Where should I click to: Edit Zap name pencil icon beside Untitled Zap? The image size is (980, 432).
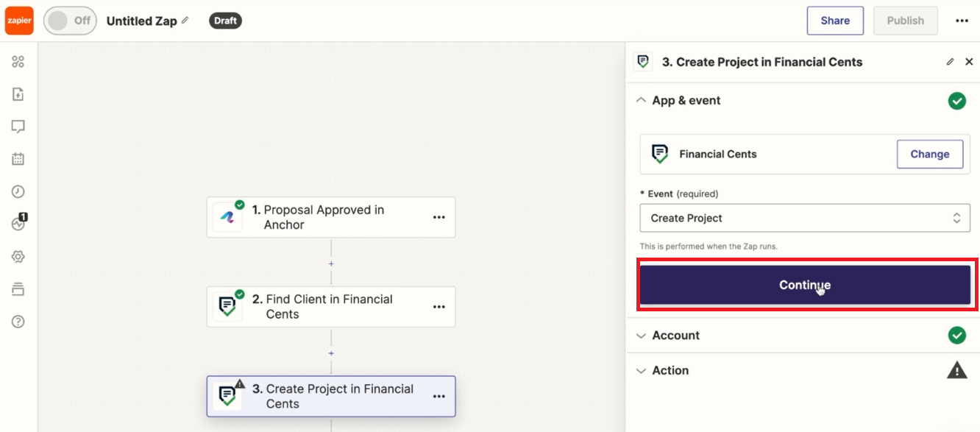tap(185, 21)
